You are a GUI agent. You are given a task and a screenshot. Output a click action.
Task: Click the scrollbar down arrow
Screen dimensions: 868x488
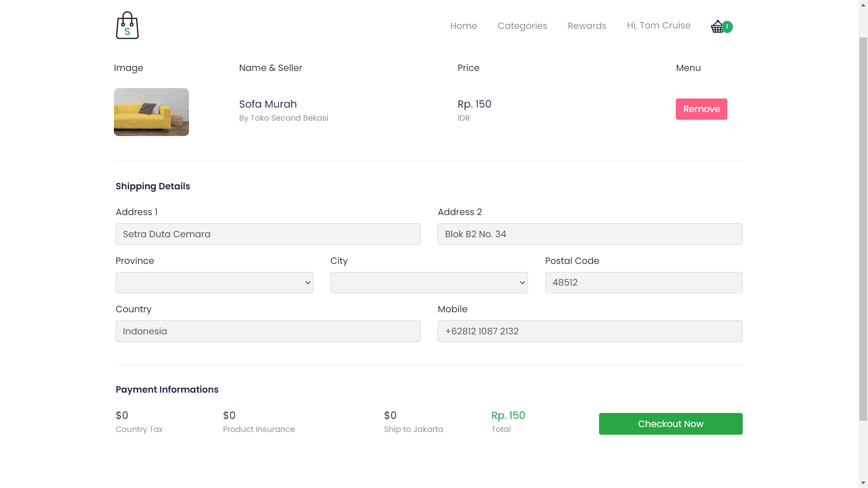coord(863,483)
